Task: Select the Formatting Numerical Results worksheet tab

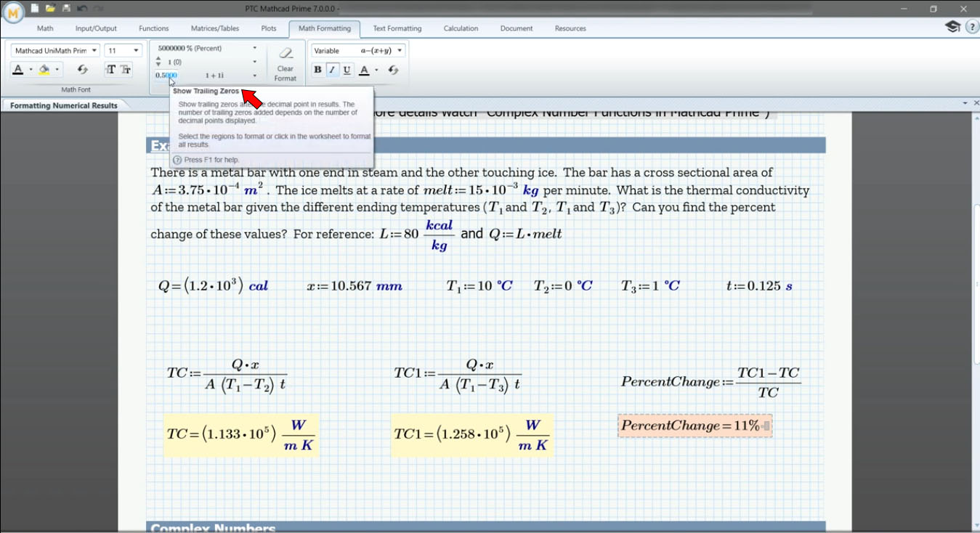Action: tap(64, 105)
